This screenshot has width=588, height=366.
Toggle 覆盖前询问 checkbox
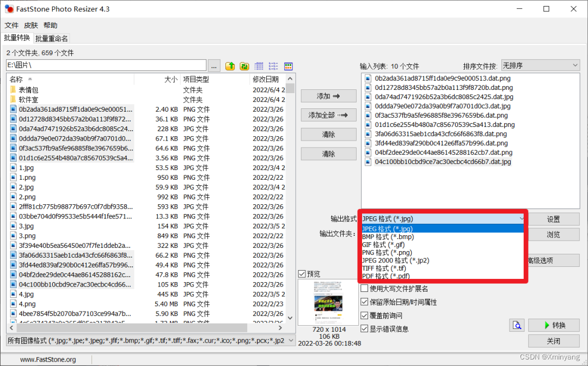click(364, 315)
